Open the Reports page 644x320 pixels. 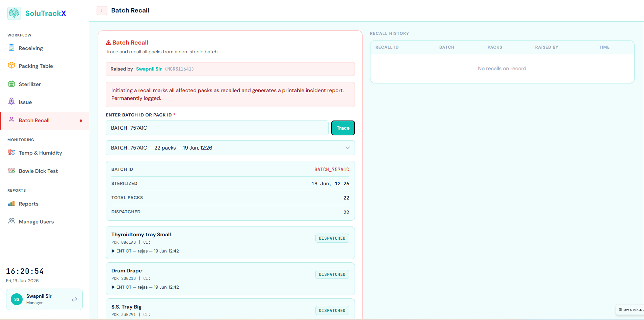tap(45, 204)
